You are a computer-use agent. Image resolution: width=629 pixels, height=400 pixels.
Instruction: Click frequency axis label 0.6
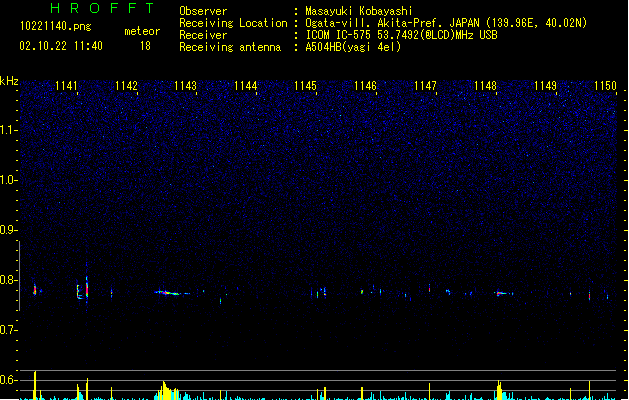pyautogui.click(x=8, y=380)
